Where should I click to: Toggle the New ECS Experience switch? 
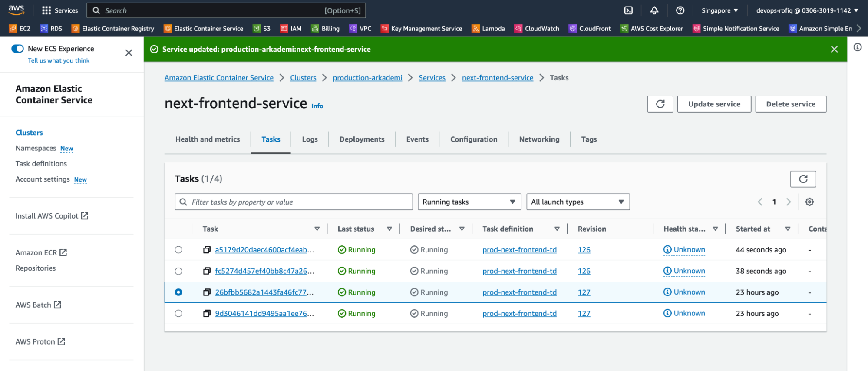pyautogui.click(x=18, y=49)
